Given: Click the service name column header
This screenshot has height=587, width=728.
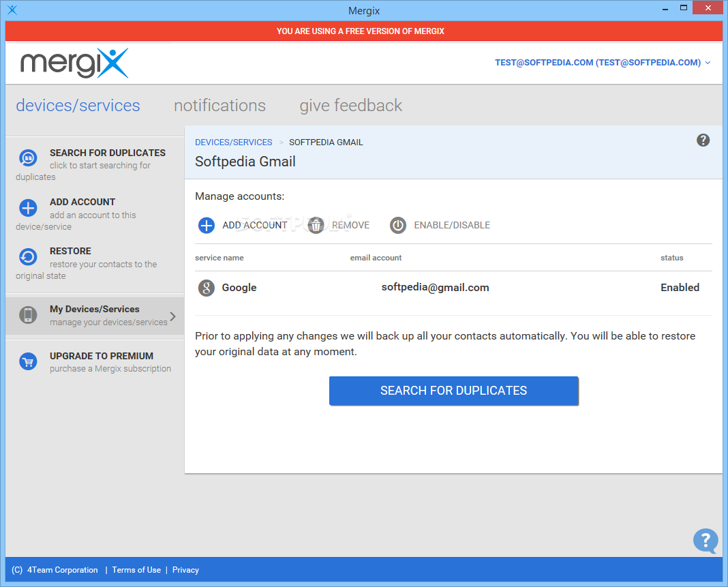Looking at the screenshot, I should [x=219, y=258].
